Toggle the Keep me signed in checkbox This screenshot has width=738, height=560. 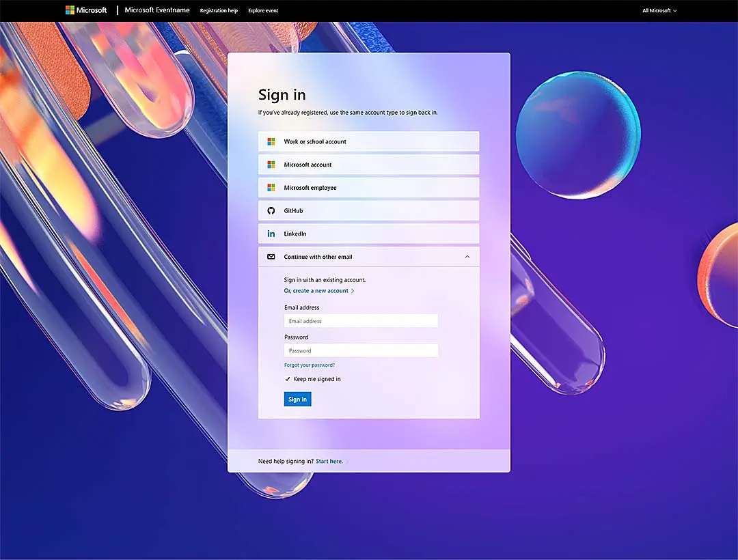[288, 378]
